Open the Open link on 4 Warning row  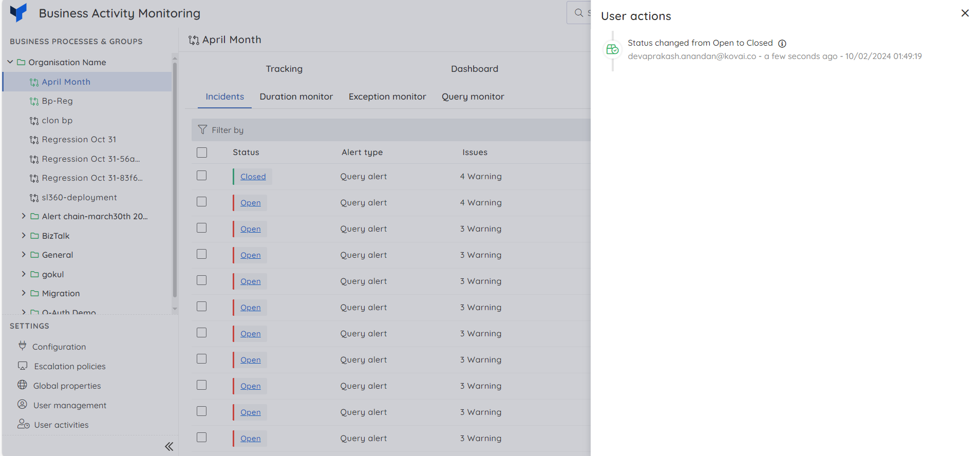251,203
